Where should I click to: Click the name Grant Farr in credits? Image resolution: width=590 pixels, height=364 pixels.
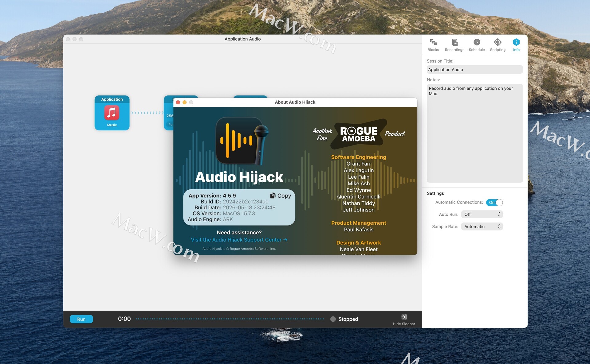[359, 164]
